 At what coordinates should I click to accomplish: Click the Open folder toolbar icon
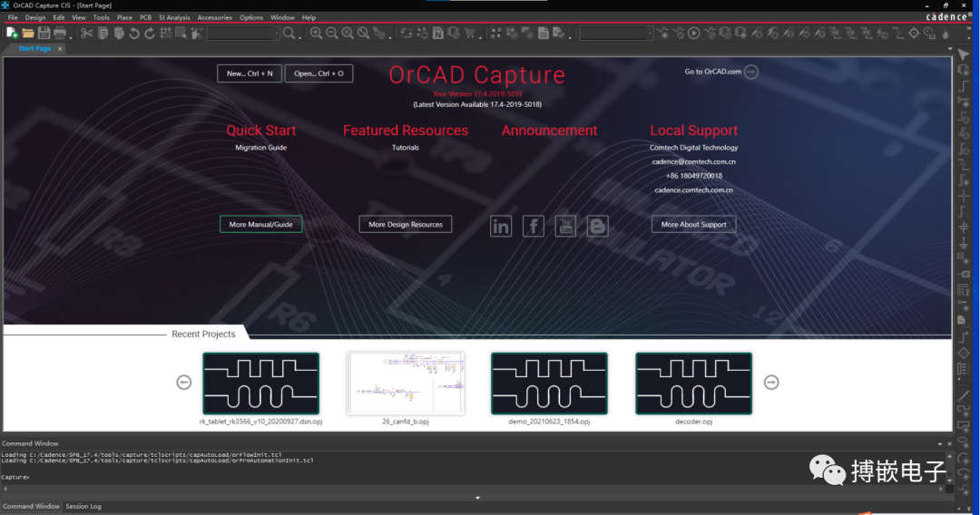coord(28,33)
